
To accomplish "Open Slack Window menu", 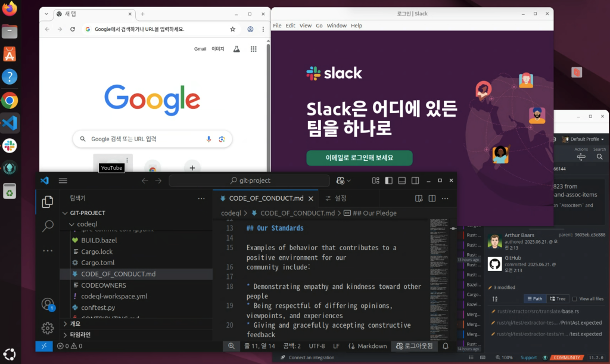I will 337,25.
